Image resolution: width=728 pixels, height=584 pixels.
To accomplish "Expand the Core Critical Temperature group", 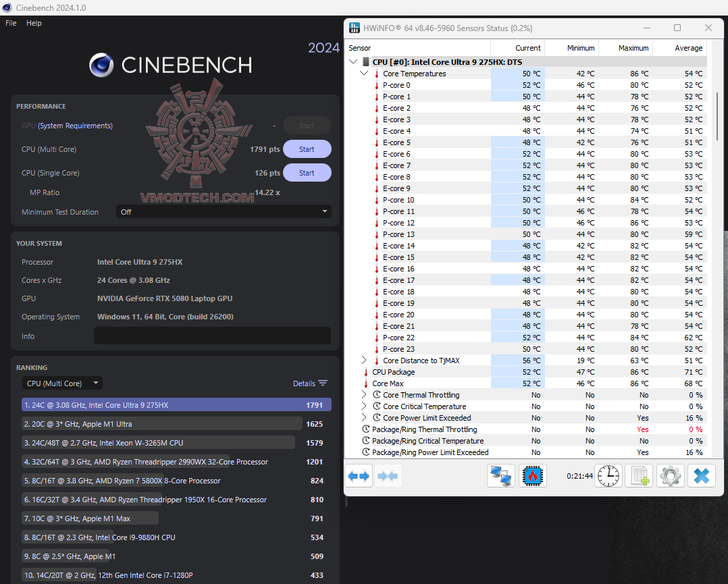I will [x=364, y=406].
